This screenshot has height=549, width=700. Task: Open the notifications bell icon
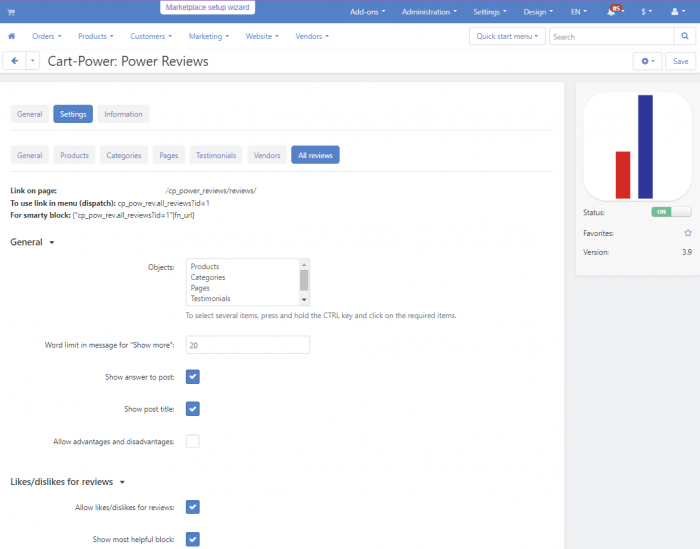(x=614, y=11)
